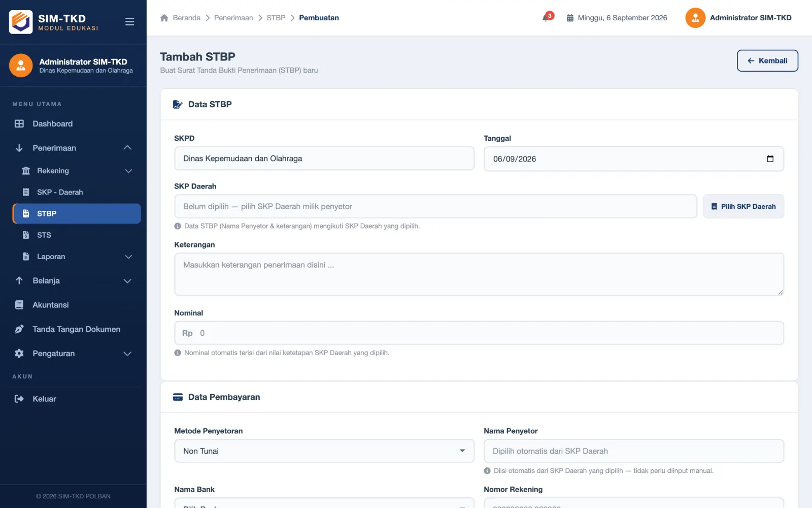Screen dimensions: 812x508
Task: Click the Dashboard grid icon
Action: 19,123
